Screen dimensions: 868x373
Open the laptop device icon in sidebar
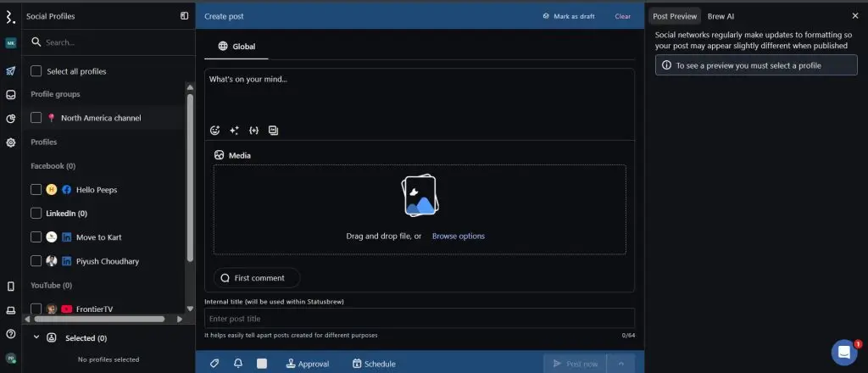10,310
